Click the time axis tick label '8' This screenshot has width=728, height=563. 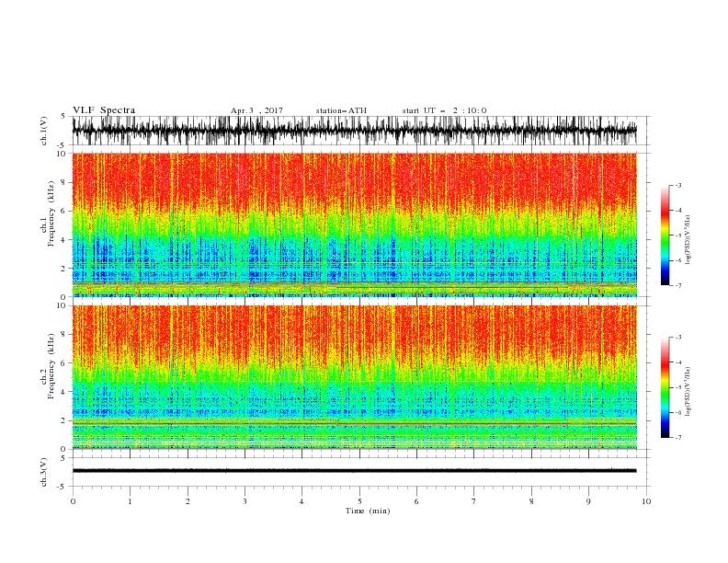point(531,501)
